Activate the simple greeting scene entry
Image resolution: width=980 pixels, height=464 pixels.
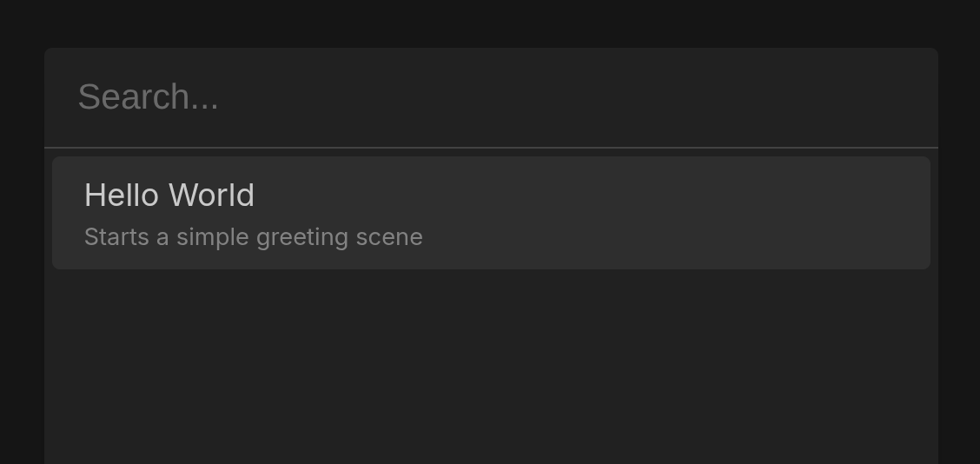click(x=491, y=213)
